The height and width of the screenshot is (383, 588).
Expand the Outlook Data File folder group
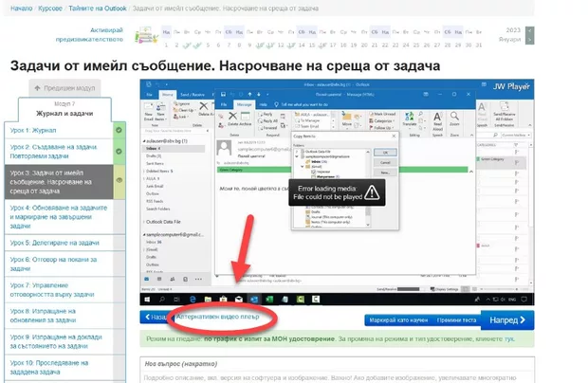144,222
